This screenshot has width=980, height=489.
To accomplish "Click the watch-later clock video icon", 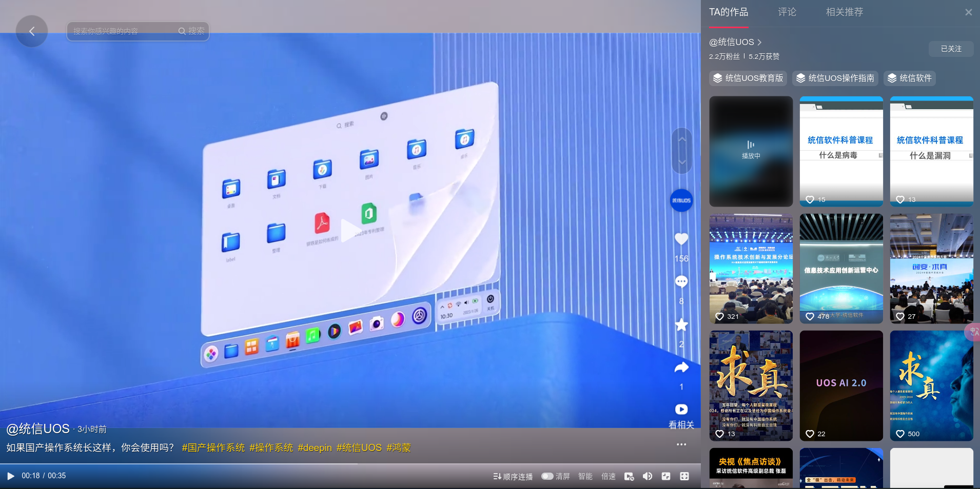I will (629, 476).
